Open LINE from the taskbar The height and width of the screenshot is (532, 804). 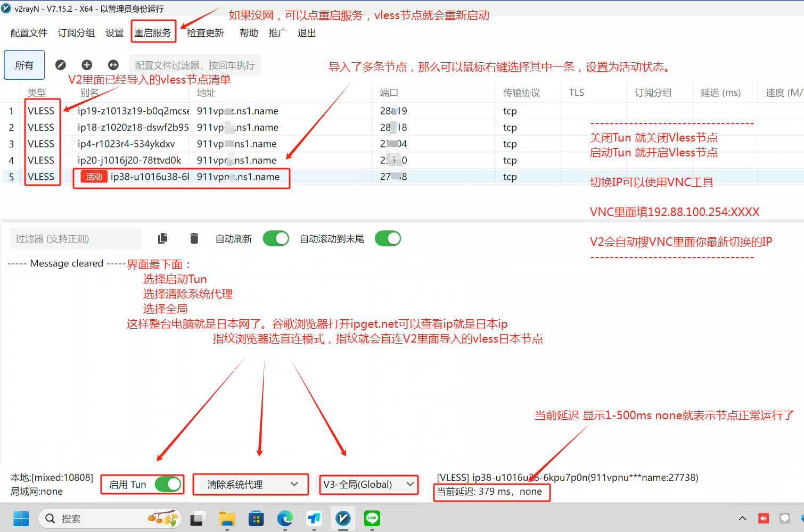[372, 518]
